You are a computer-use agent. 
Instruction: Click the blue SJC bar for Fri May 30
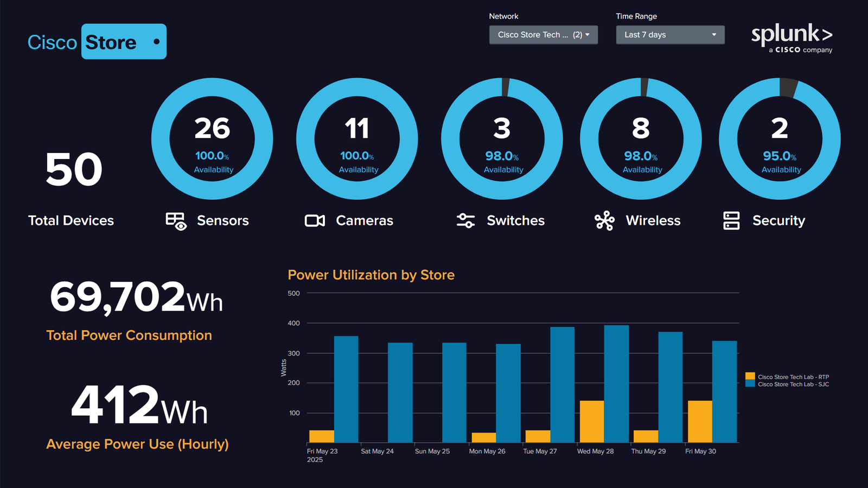[x=724, y=392]
